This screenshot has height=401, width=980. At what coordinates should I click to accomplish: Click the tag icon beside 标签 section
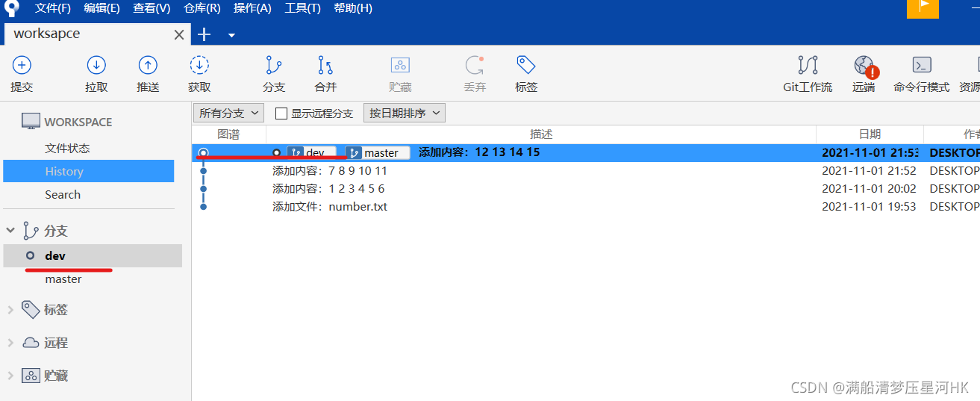(x=31, y=309)
